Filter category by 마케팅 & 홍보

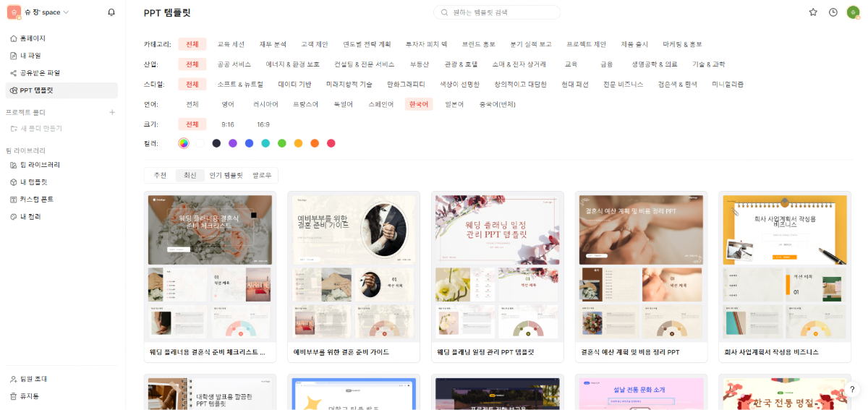coord(682,44)
